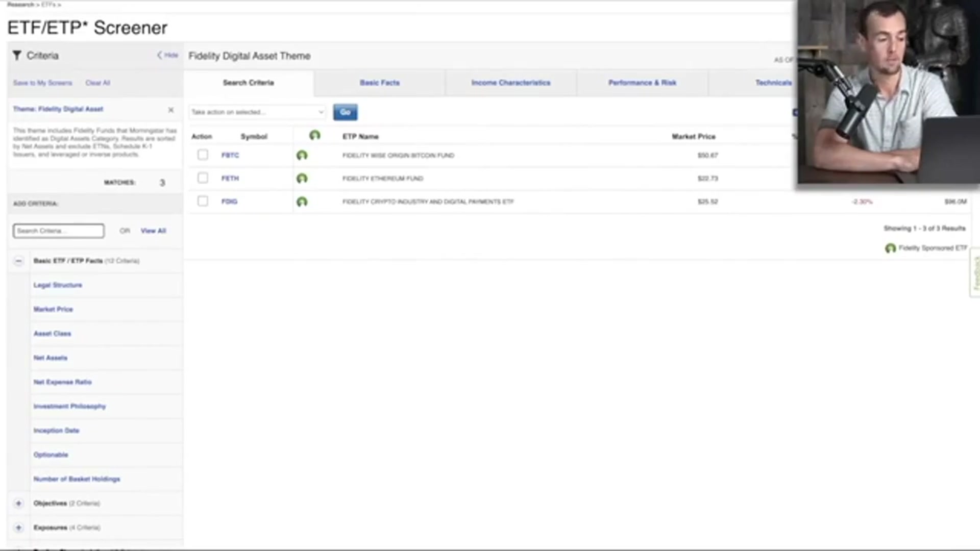Image resolution: width=980 pixels, height=551 pixels.
Task: Click the ETFs breadcrumb link
Action: coord(48,4)
